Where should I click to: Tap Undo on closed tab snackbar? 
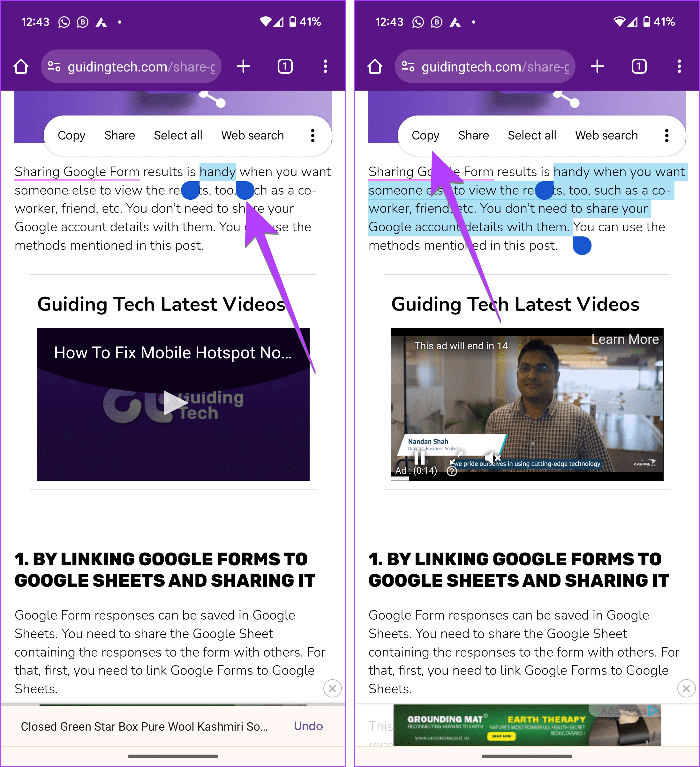[x=308, y=726]
